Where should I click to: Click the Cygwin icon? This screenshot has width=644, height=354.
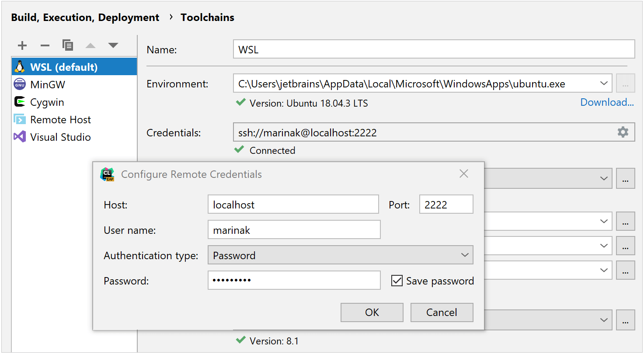[x=20, y=102]
